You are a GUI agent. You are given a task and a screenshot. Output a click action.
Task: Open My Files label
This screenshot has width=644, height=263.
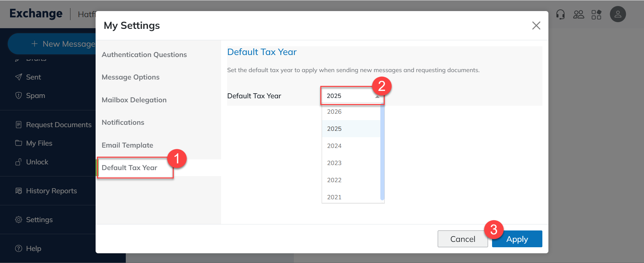coord(39,143)
